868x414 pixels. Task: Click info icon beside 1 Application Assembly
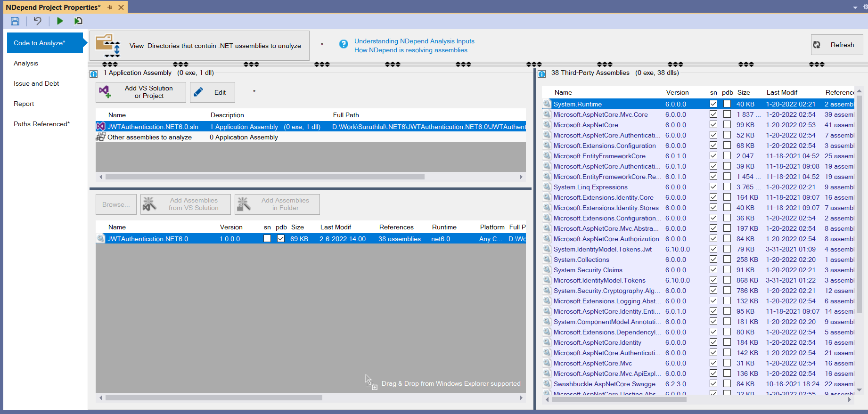pos(94,73)
